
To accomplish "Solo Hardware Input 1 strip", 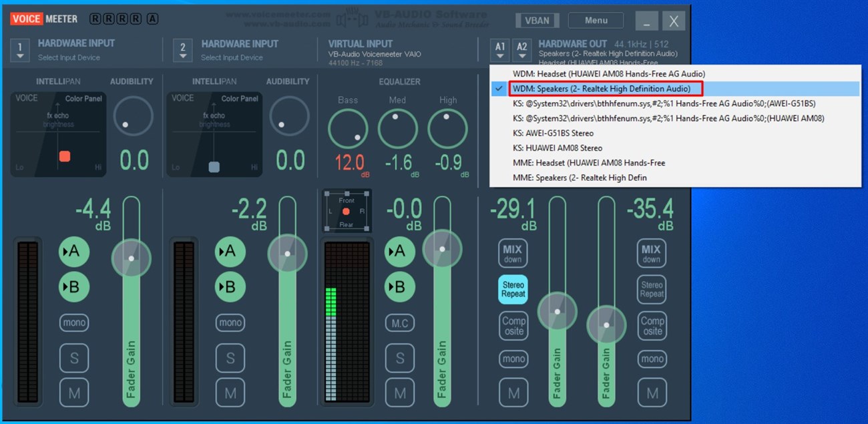I will click(74, 357).
